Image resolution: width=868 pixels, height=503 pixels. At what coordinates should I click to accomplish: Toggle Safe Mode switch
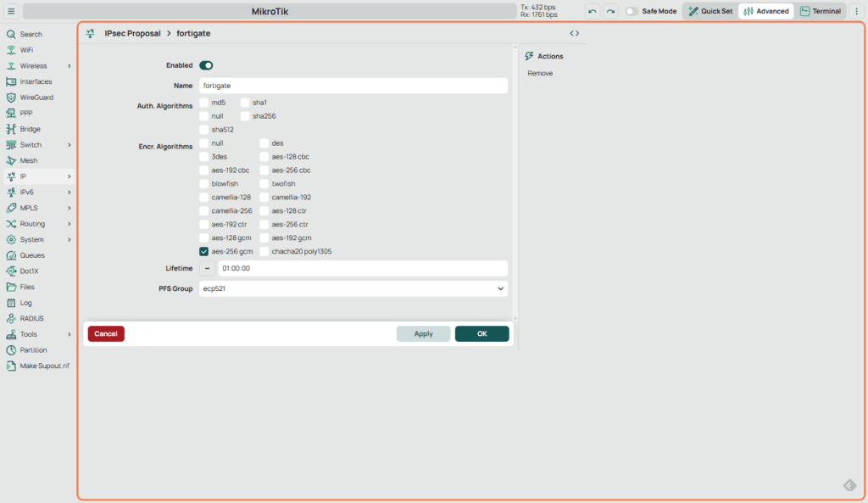click(631, 11)
